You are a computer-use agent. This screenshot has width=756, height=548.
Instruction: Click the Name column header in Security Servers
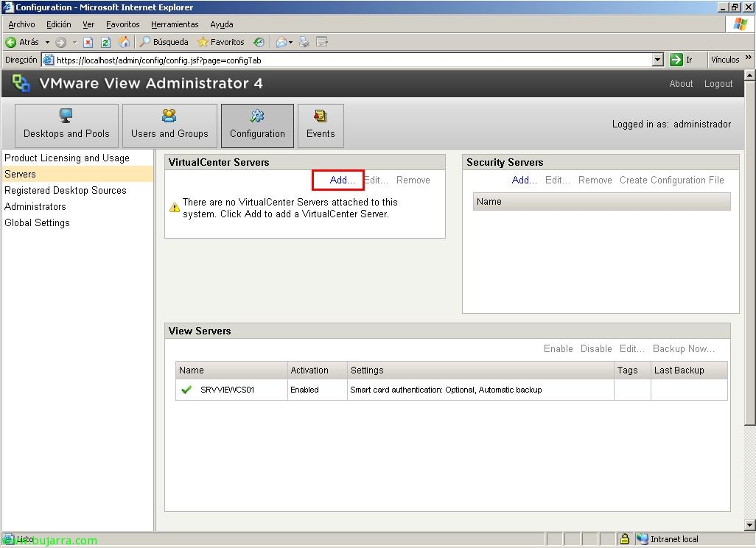(x=602, y=202)
